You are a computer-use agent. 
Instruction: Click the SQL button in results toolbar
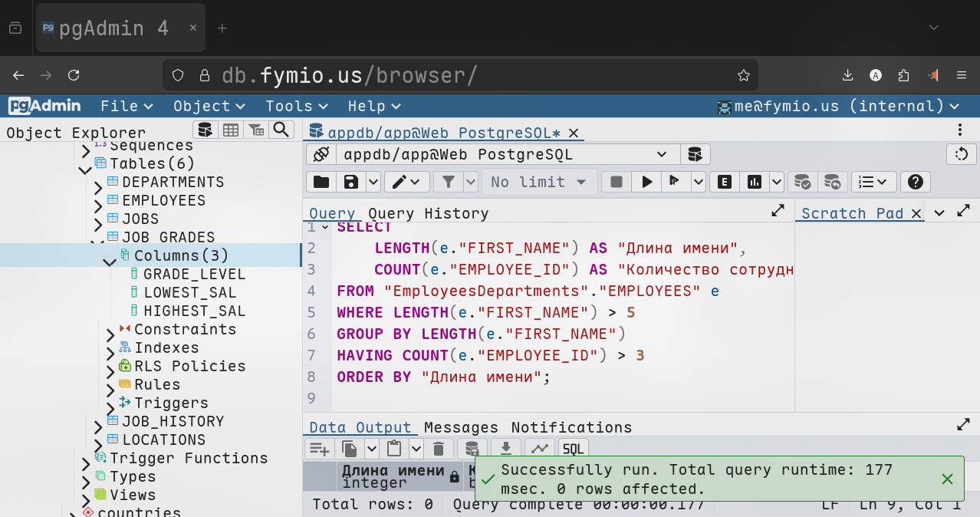573,449
